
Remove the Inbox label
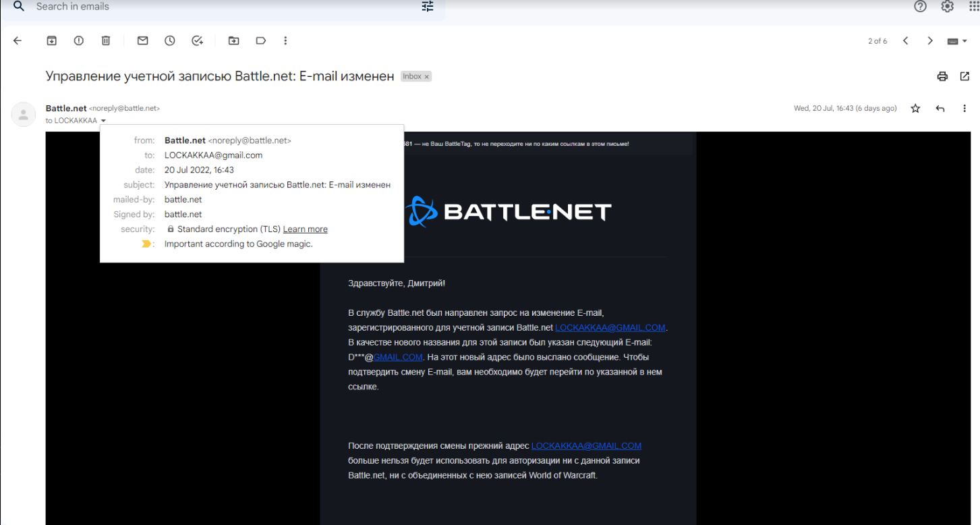426,77
